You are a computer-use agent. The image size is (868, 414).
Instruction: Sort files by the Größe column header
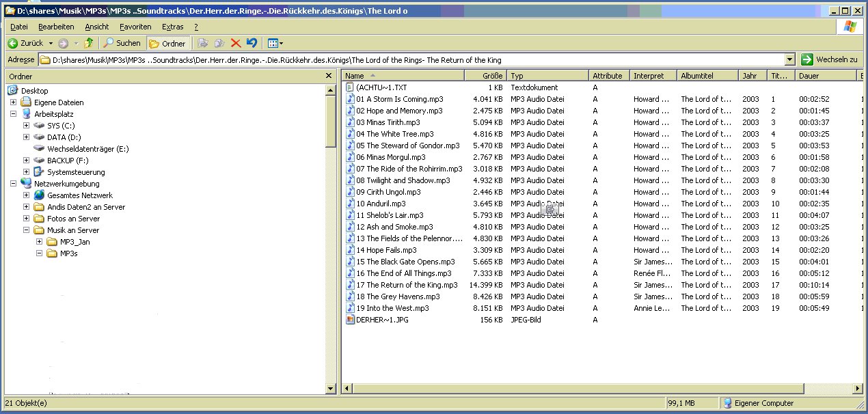click(485, 76)
